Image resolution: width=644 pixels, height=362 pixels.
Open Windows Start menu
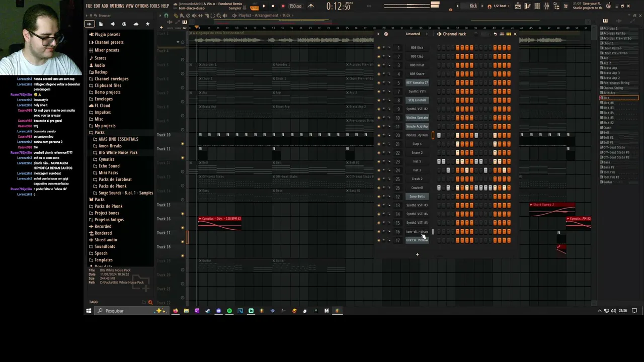tap(89, 311)
